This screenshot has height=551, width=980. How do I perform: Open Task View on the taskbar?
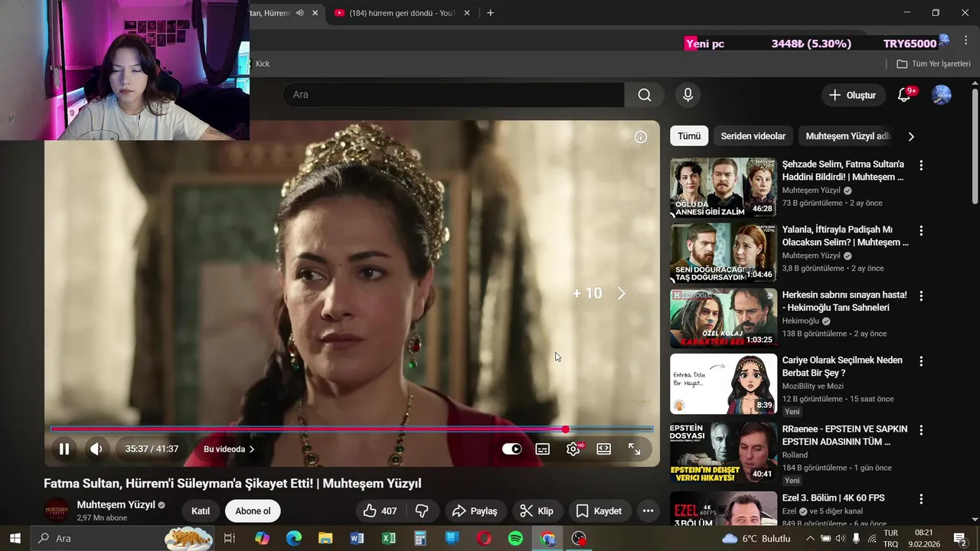tap(229, 538)
